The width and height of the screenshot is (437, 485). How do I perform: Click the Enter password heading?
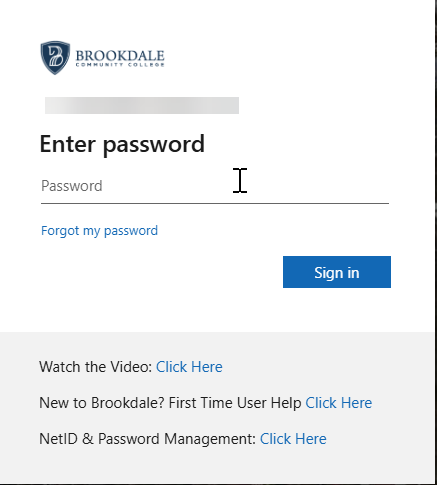(122, 144)
